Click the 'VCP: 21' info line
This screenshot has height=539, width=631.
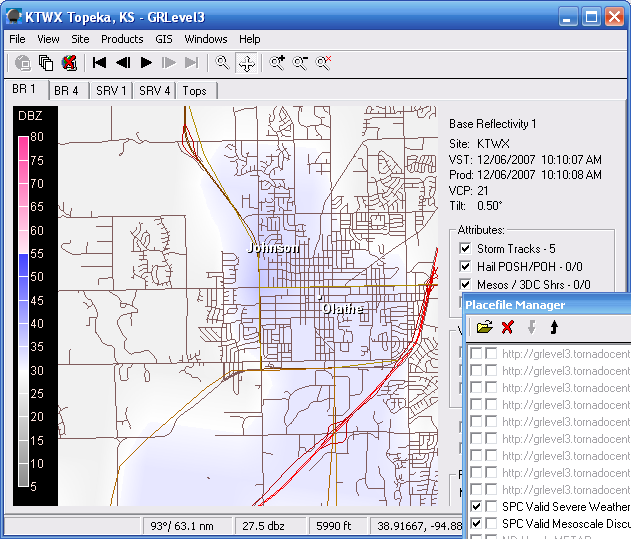[x=468, y=190]
